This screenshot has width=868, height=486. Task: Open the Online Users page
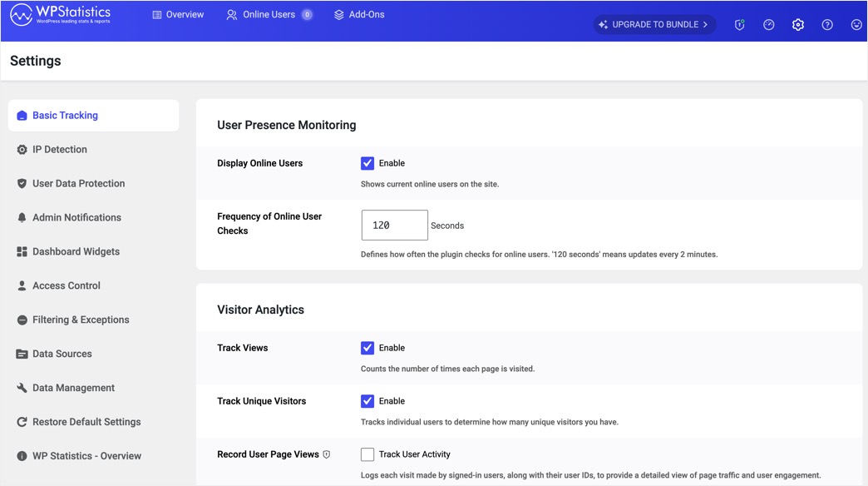269,14
